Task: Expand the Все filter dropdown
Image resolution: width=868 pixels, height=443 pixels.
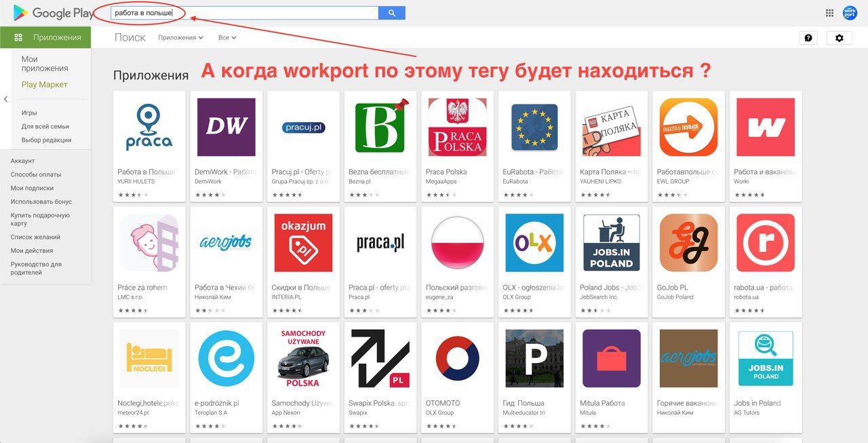Action: [227, 38]
